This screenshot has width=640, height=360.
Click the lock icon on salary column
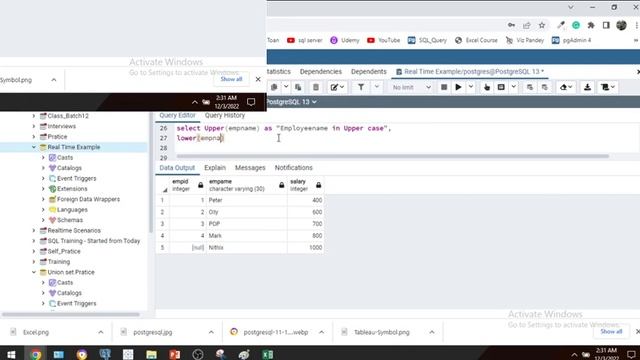click(318, 185)
